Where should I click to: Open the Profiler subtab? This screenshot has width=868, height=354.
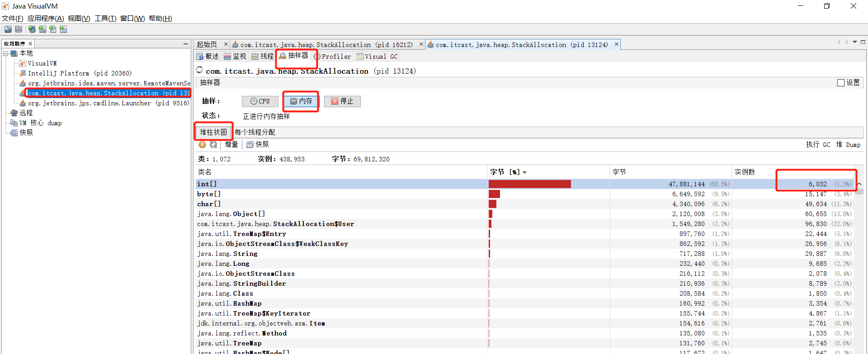pos(332,57)
